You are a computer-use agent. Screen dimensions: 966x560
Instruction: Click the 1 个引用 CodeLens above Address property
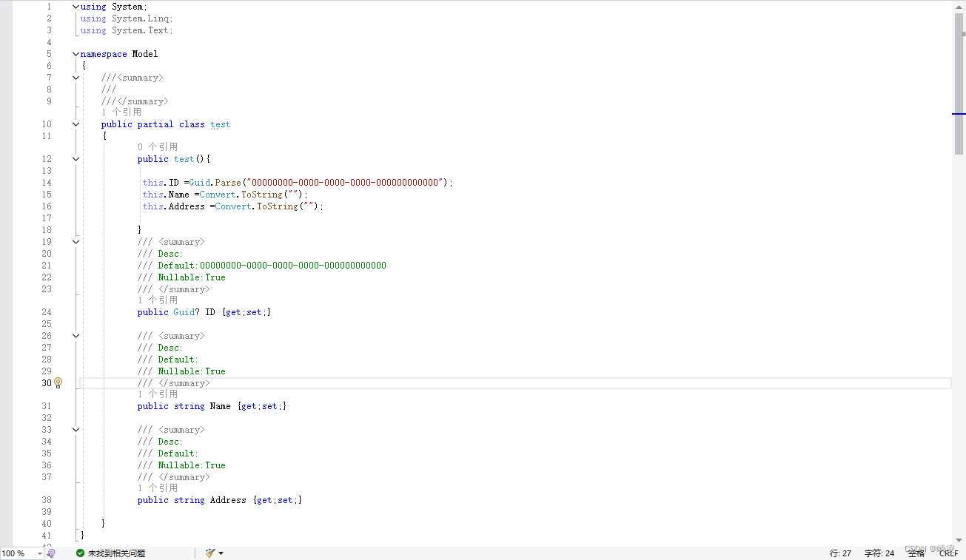pos(157,488)
